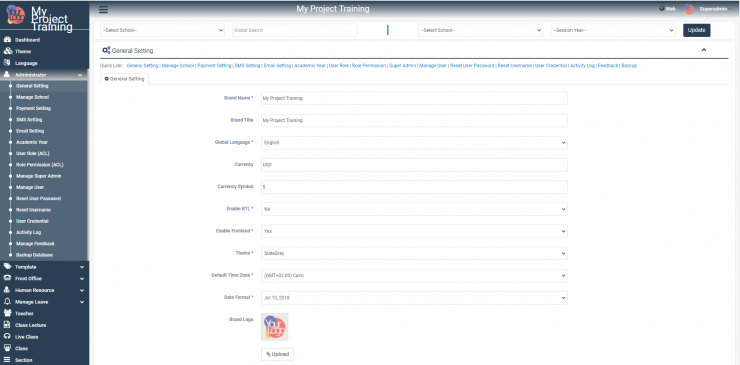Click the Teacher sidebar icon
The image size is (740, 365).
pos(7,313)
